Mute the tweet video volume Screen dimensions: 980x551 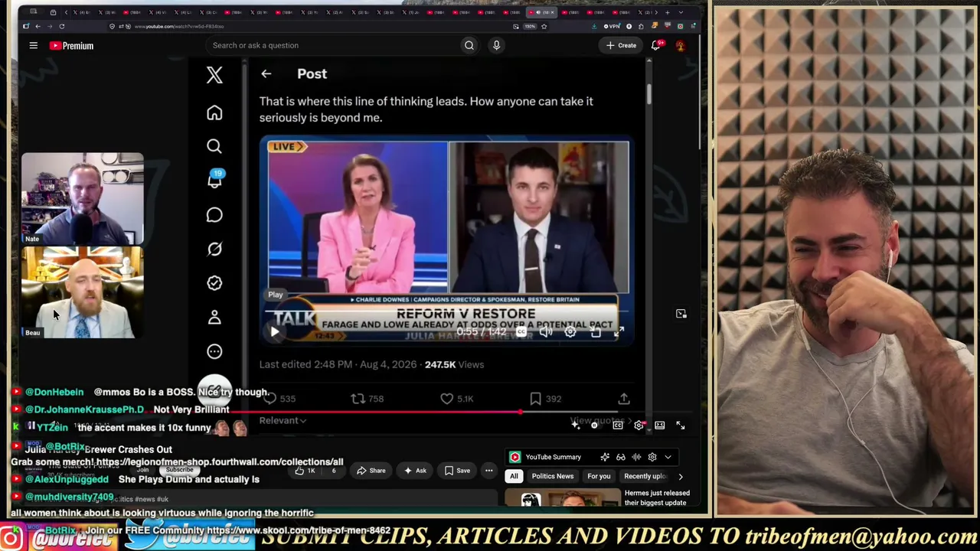546,332
